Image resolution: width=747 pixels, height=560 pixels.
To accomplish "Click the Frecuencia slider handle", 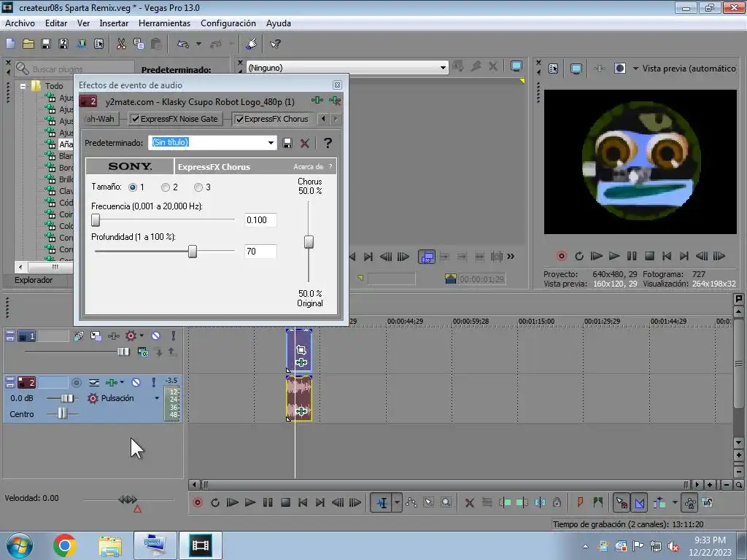I will tap(96, 220).
